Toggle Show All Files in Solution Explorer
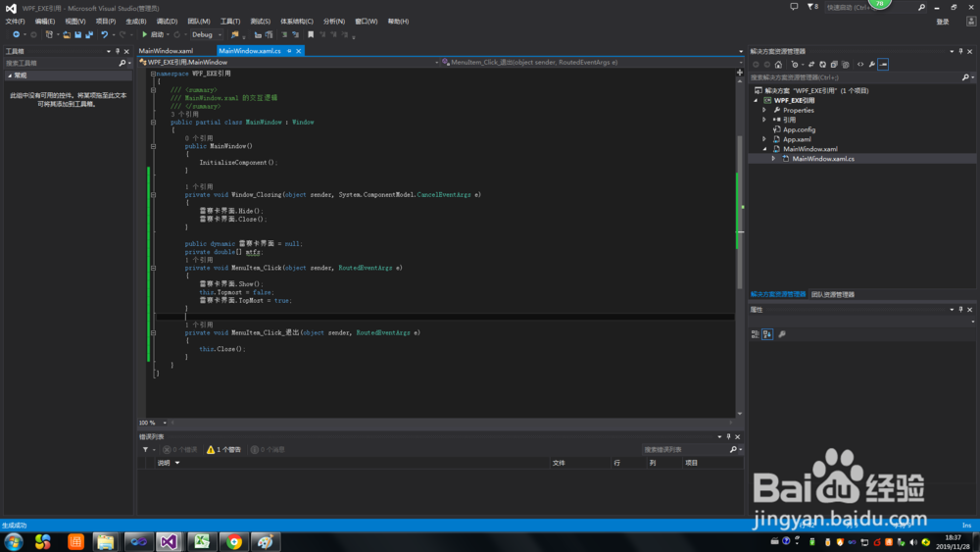980x552 pixels. [846, 65]
